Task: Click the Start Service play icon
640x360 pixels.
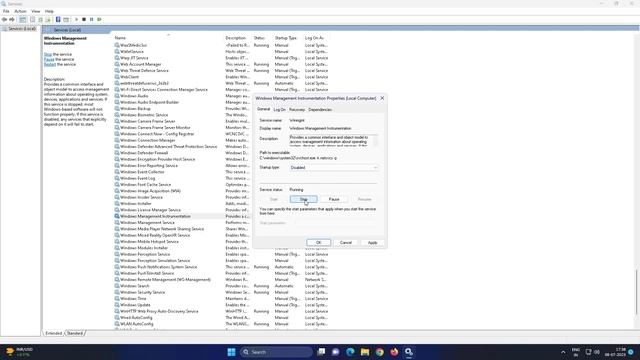Action: click(x=76, y=20)
